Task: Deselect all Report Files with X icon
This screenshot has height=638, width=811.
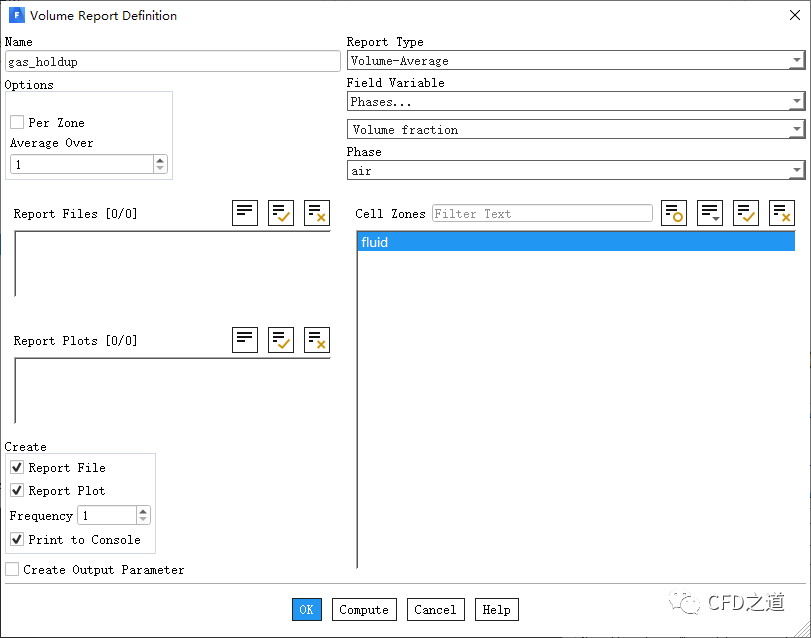Action: (317, 213)
